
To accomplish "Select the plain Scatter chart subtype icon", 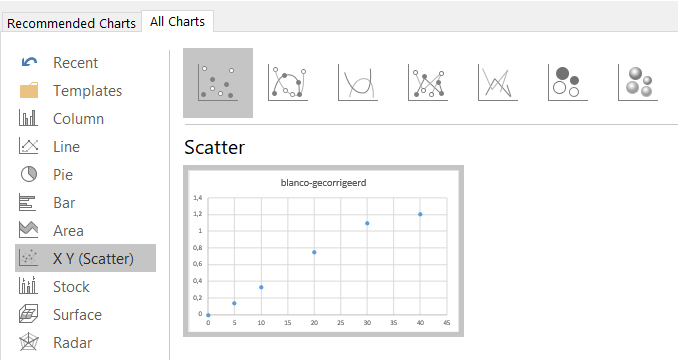I will coord(218,83).
